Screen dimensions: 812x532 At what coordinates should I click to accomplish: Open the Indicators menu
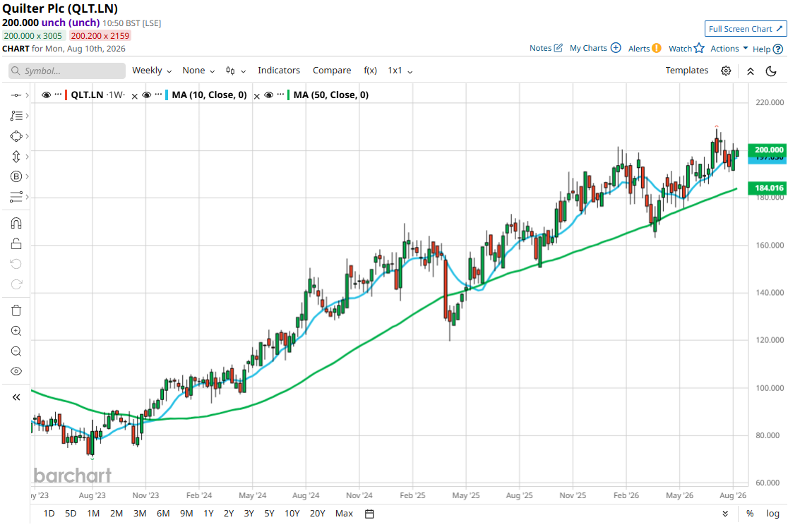click(279, 71)
